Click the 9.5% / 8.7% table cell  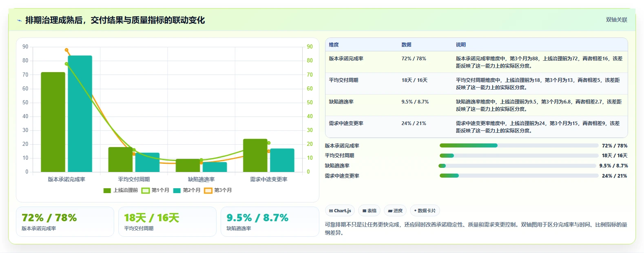point(415,102)
